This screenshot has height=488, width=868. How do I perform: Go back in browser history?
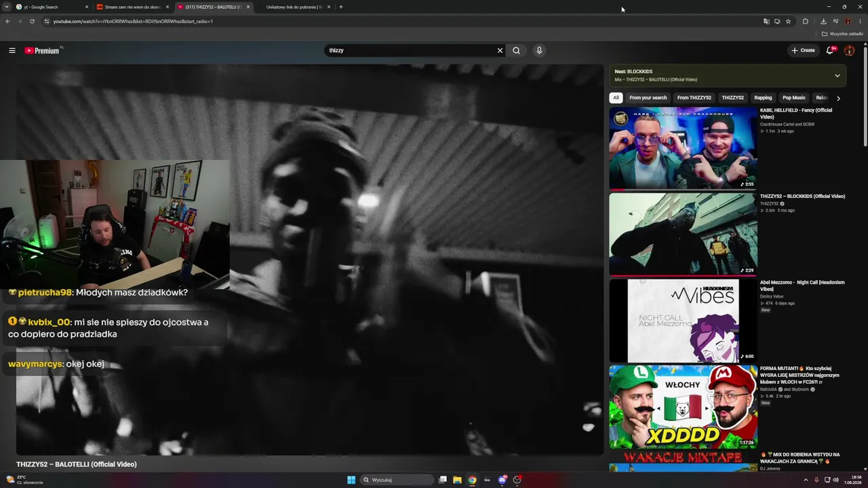[x=7, y=21]
